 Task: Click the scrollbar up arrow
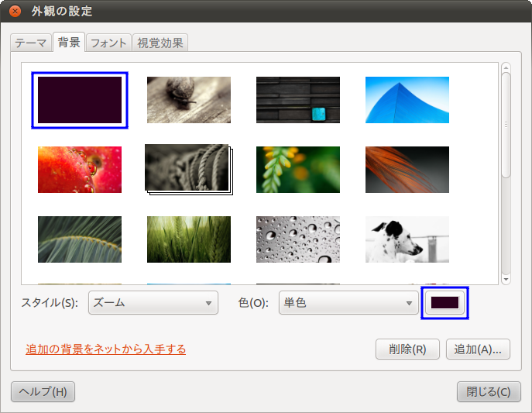[506, 67]
